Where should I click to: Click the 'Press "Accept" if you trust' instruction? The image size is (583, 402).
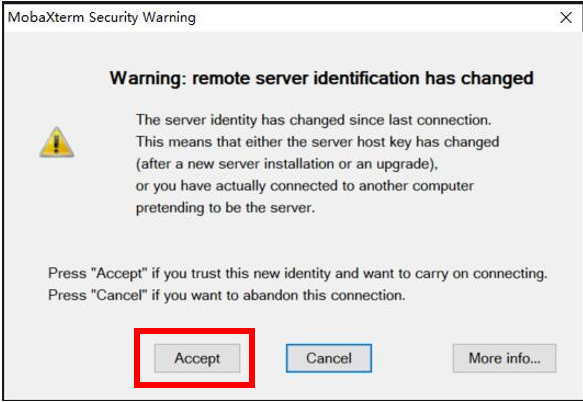tap(297, 274)
